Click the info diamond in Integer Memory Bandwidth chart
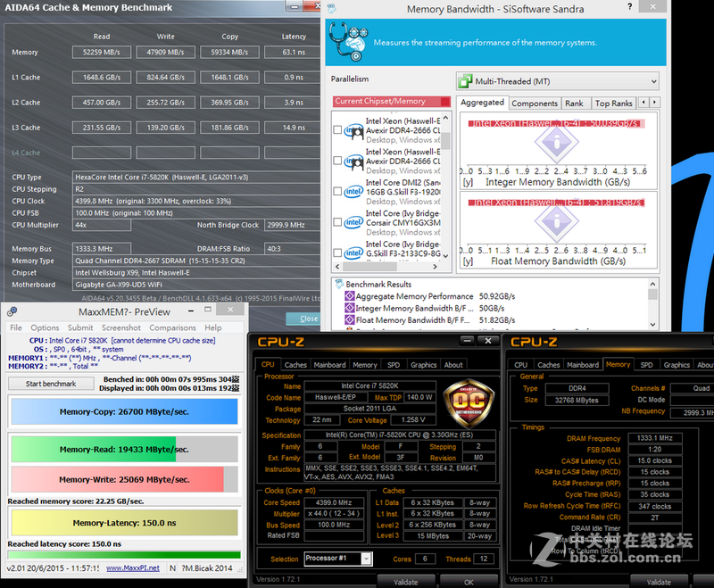 click(558, 141)
